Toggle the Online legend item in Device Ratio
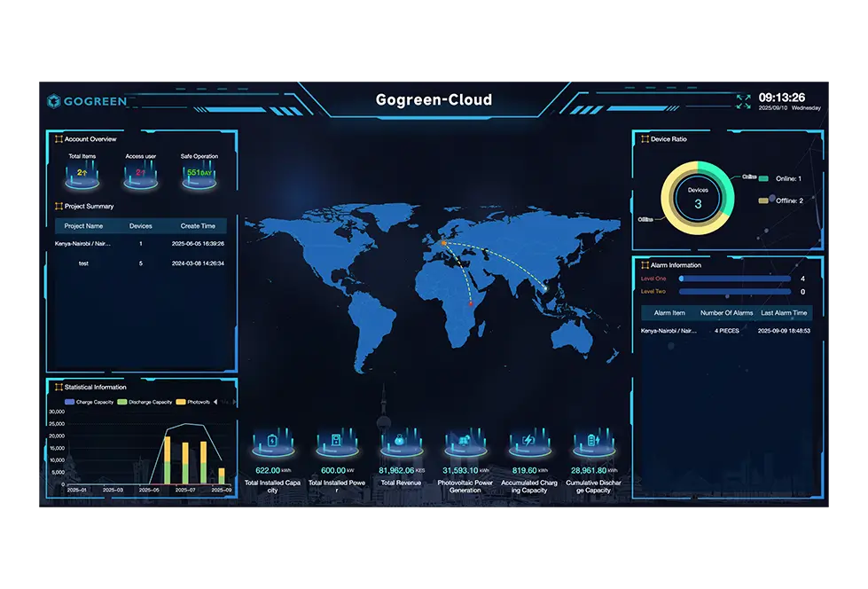The width and height of the screenshot is (868, 589). [x=779, y=178]
